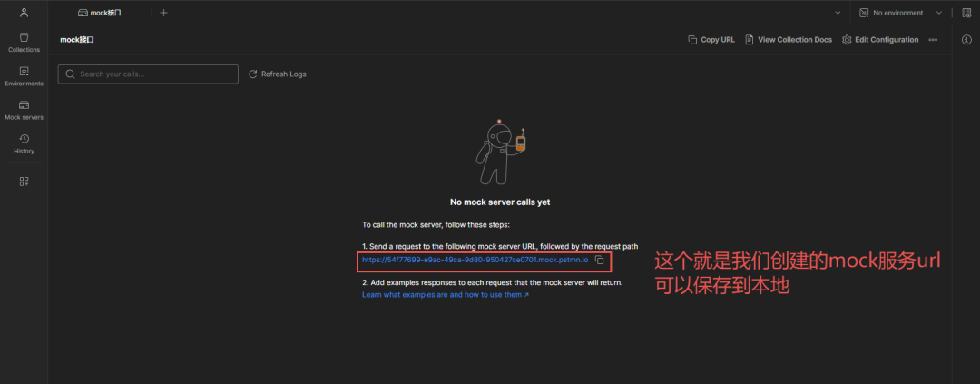Select the mock接口 tab
The height and width of the screenshot is (384, 980).
[x=100, y=13]
